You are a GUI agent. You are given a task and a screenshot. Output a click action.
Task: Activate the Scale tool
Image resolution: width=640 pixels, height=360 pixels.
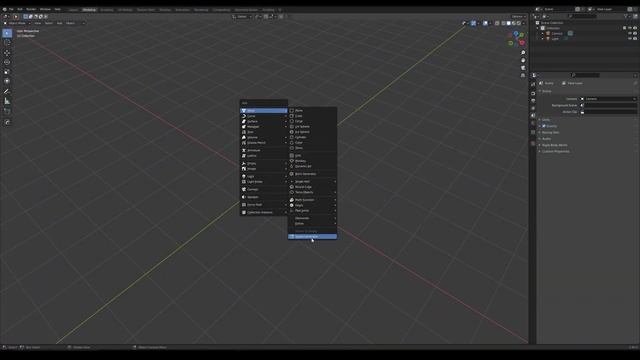[7, 72]
